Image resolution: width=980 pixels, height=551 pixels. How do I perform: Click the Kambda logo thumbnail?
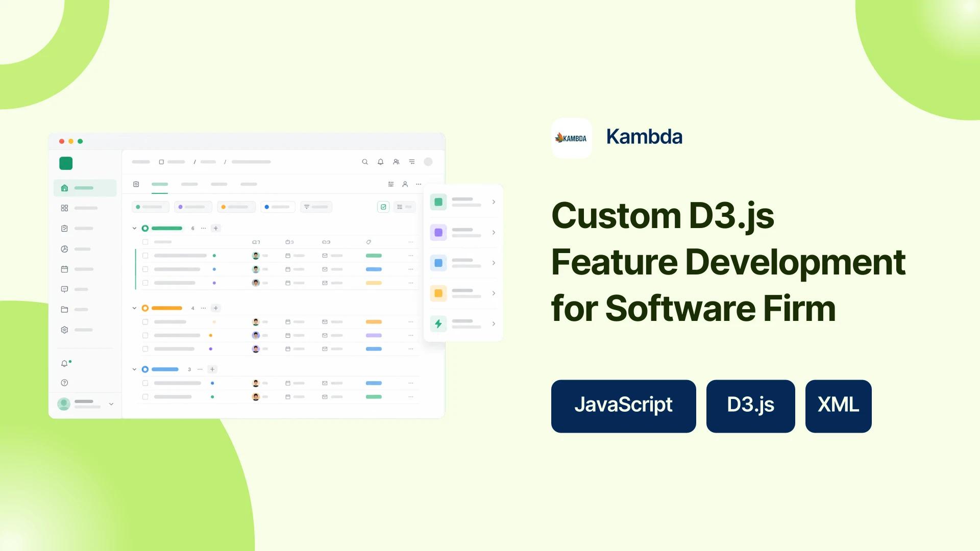tap(571, 138)
